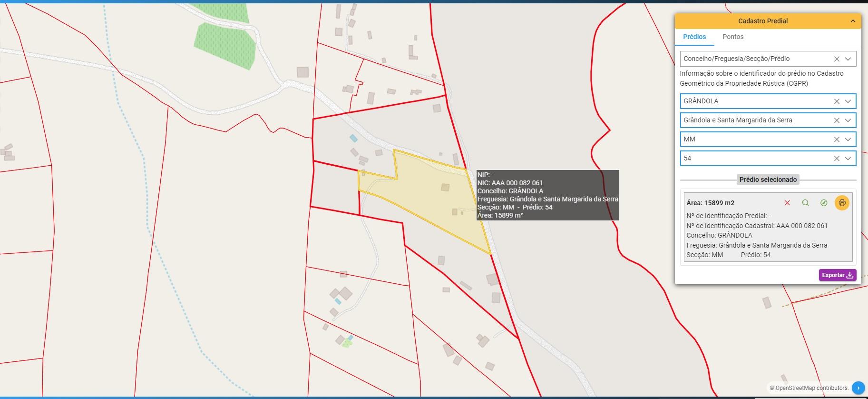Clear the prédio 54 field

point(837,159)
